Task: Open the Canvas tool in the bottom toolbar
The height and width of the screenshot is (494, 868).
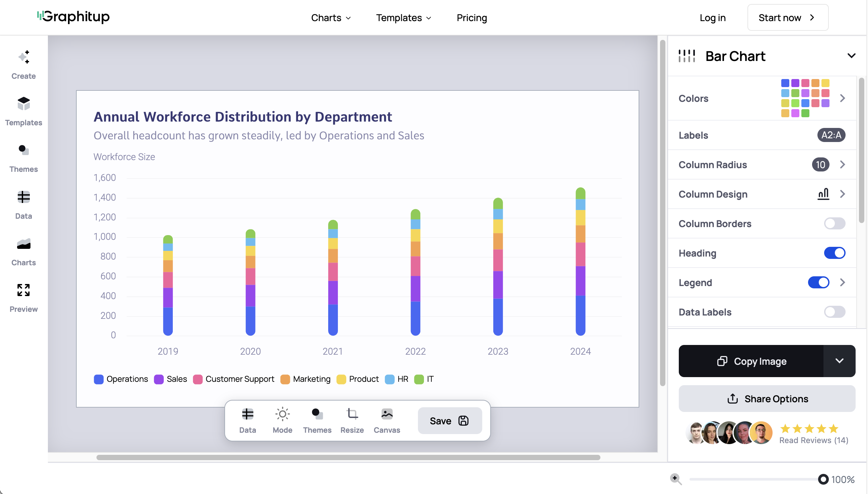Action: coord(386,419)
